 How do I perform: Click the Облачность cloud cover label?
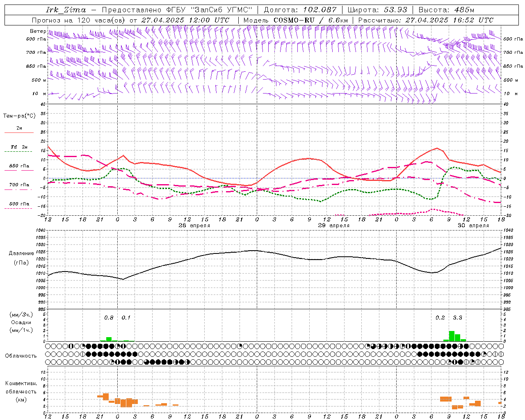pyautogui.click(x=21, y=356)
